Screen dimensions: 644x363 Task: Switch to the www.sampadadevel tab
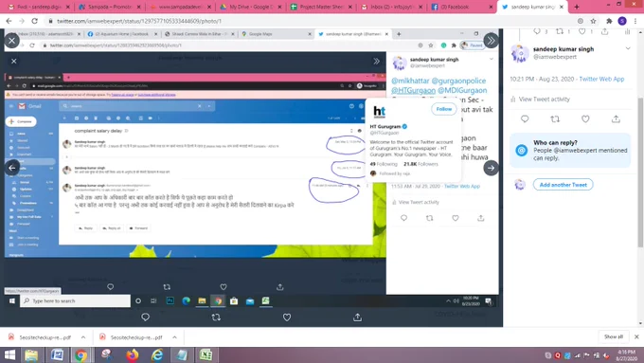[181, 7]
